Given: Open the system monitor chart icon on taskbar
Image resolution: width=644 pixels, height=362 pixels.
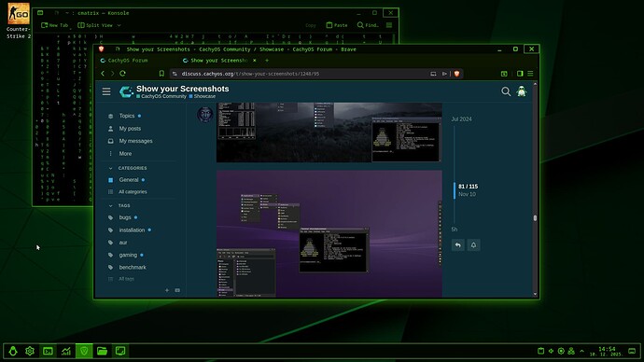Looking at the screenshot, I should (66, 351).
